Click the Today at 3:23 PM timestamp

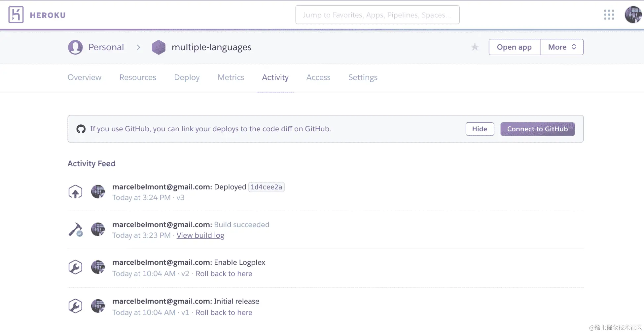(x=141, y=235)
